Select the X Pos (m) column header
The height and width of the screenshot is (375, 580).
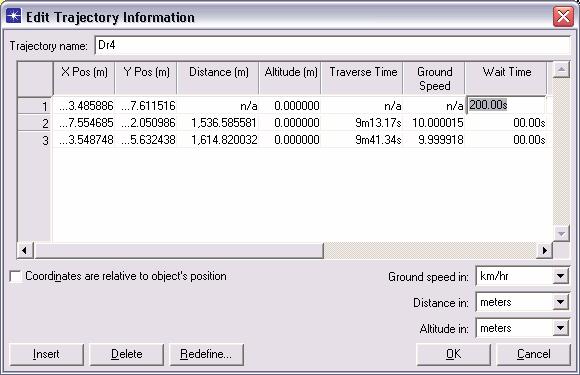84,78
